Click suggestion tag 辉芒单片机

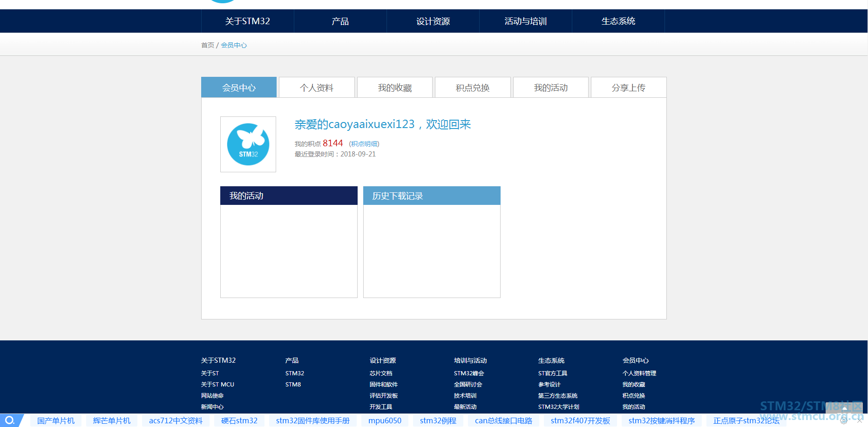click(x=112, y=421)
